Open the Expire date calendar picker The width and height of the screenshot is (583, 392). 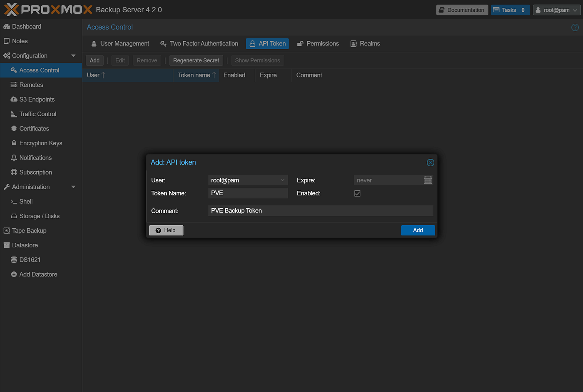point(428,180)
